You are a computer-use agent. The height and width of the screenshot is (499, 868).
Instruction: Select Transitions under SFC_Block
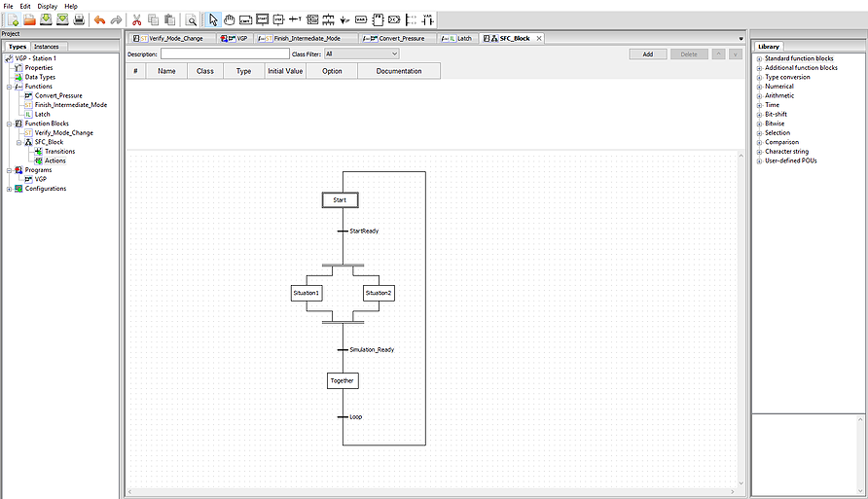[59, 152]
